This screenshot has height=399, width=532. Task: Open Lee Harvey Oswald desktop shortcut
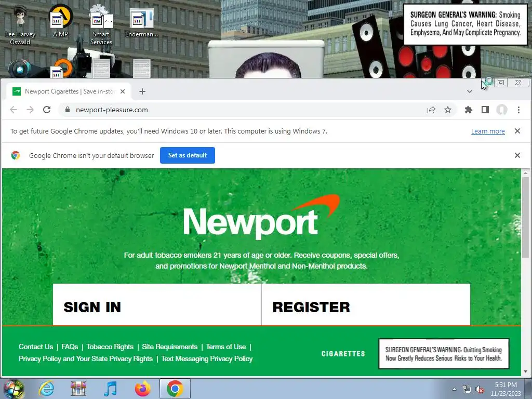20,25
